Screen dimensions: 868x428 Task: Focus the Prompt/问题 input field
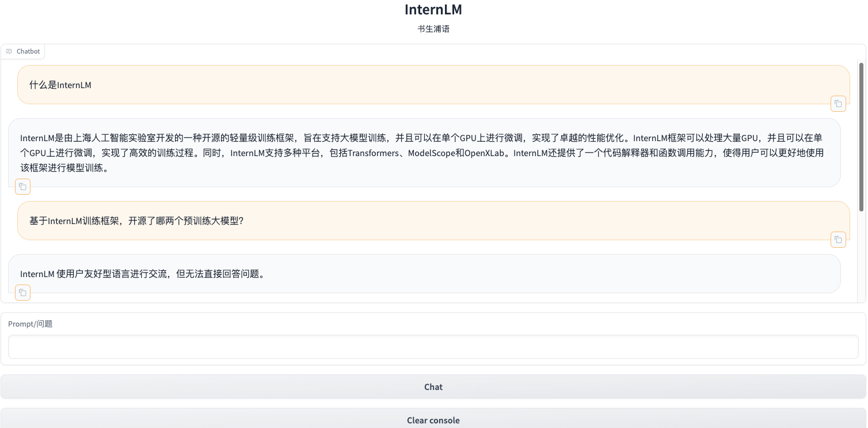coord(433,347)
